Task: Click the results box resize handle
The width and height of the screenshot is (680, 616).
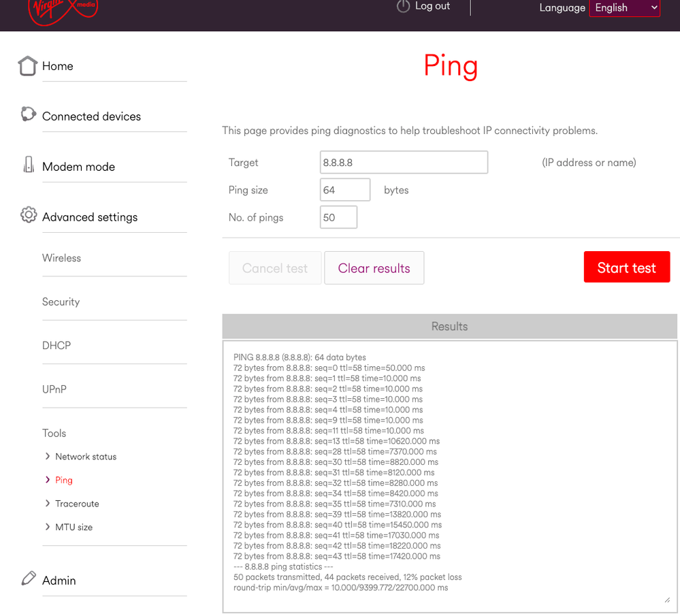Action: 667,600
